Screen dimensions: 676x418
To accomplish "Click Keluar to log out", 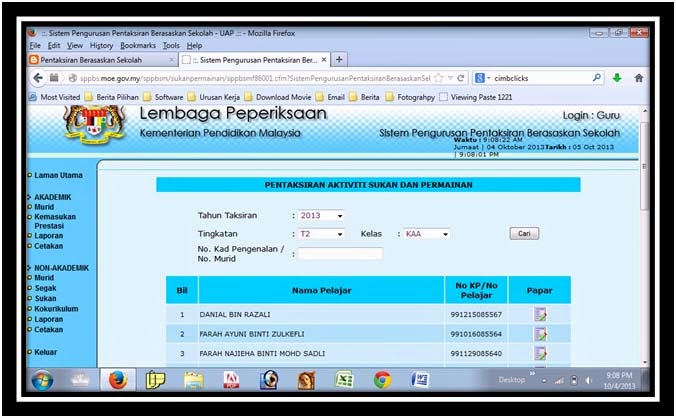I will coord(45,352).
